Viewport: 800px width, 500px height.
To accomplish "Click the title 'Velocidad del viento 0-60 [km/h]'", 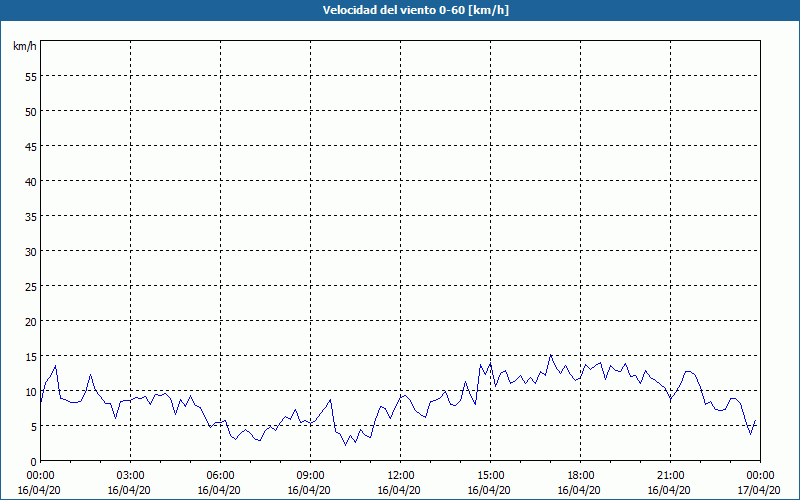I will tap(415, 10).
